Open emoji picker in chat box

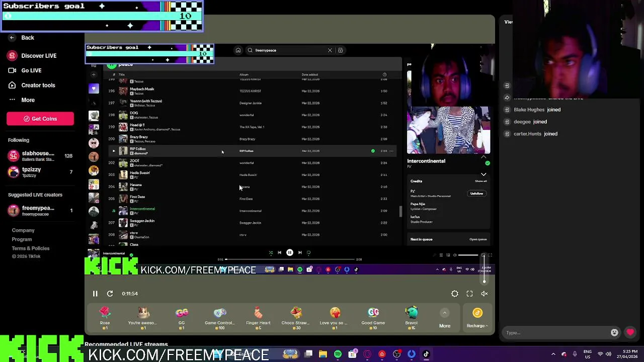pos(614,333)
